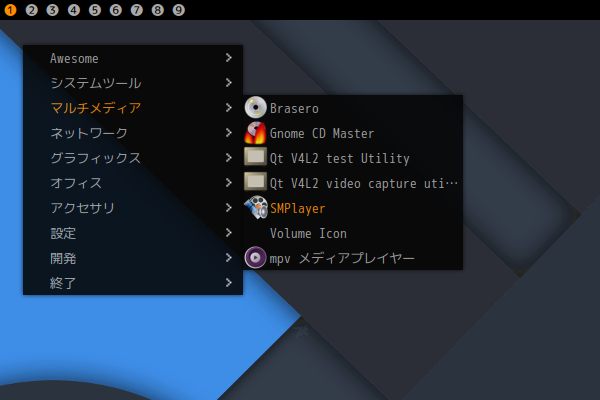This screenshot has height=400, width=600.
Task: Expand the Awesome submenu arrow
Action: pyautogui.click(x=228, y=58)
